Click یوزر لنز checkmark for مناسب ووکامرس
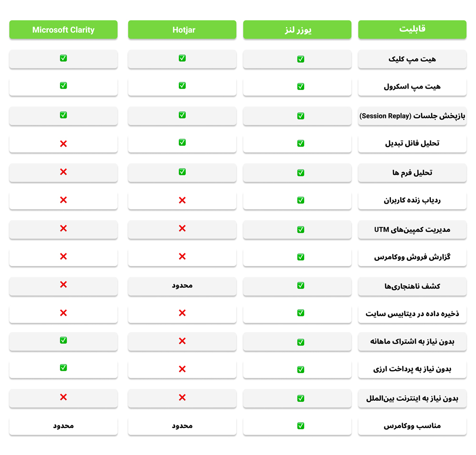This screenshot has width=476, height=455. (300, 426)
